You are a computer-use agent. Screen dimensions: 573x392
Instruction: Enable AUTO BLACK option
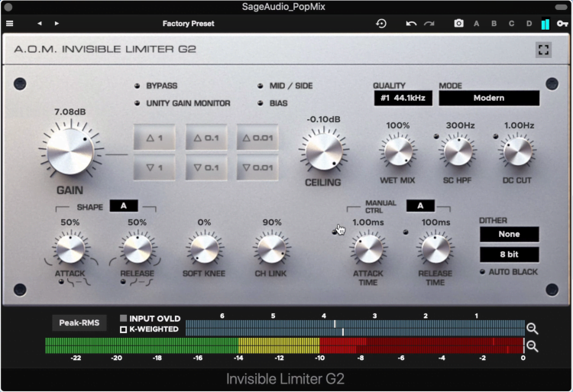coord(482,272)
